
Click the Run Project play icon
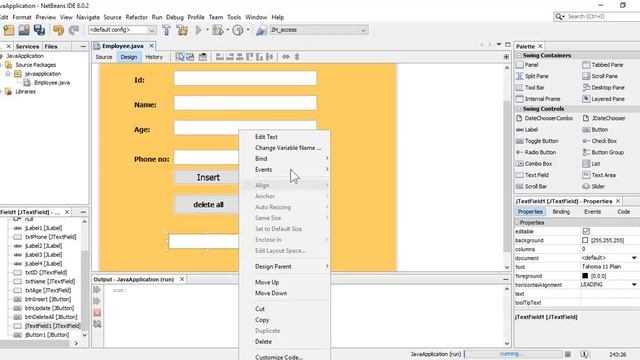coord(199,30)
